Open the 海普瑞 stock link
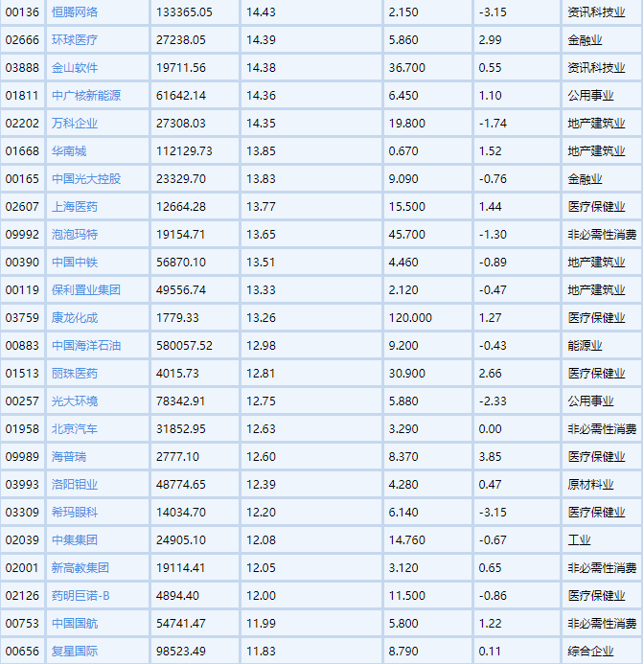644x664 pixels. click(69, 456)
